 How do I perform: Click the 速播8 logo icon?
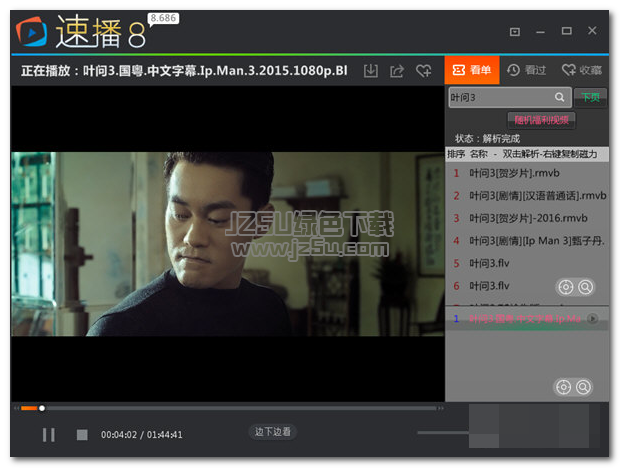coord(31,32)
